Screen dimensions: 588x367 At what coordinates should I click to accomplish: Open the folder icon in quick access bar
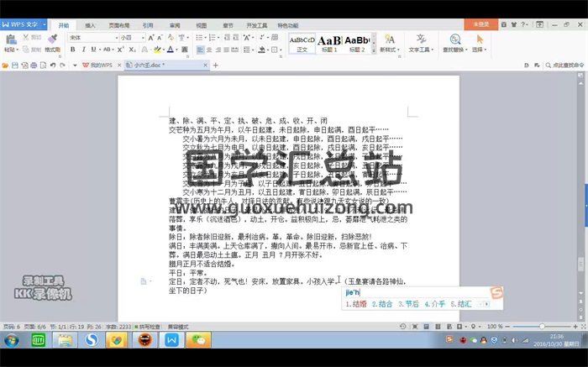click(5, 66)
